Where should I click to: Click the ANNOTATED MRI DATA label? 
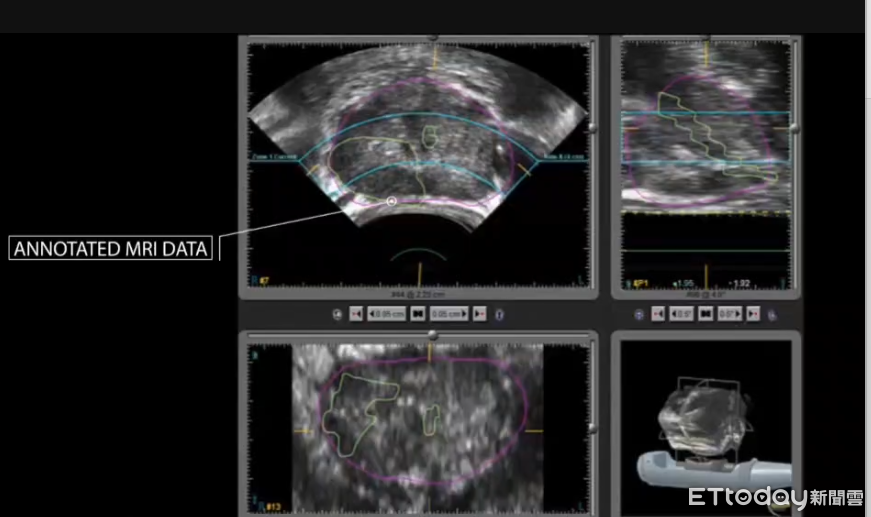(x=112, y=248)
